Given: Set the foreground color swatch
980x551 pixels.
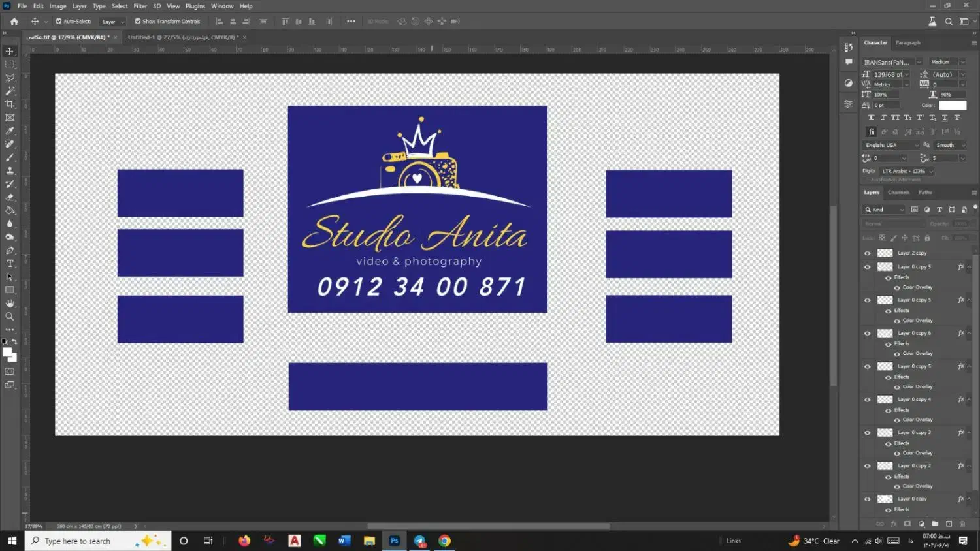Looking at the screenshot, I should tap(7, 353).
